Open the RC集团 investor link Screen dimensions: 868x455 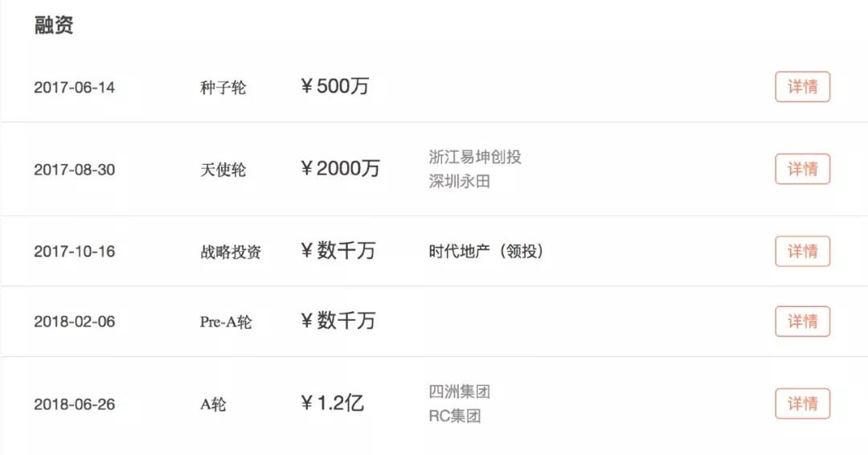[455, 416]
